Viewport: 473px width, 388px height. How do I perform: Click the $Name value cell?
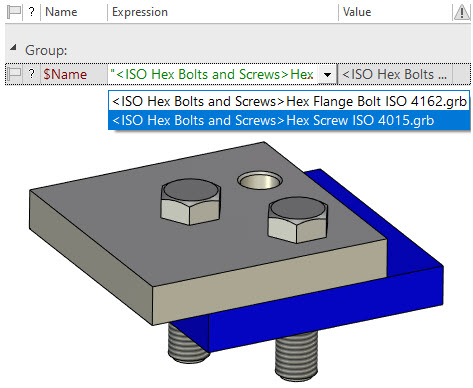point(395,74)
